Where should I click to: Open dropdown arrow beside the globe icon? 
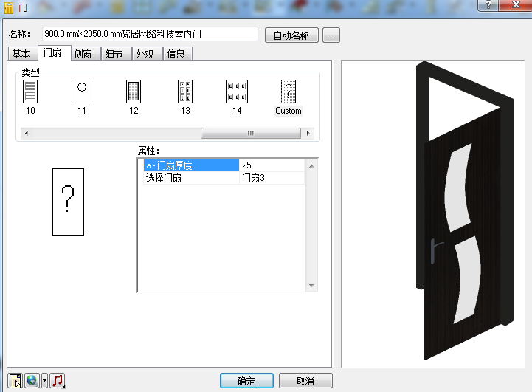pyautogui.click(x=44, y=380)
